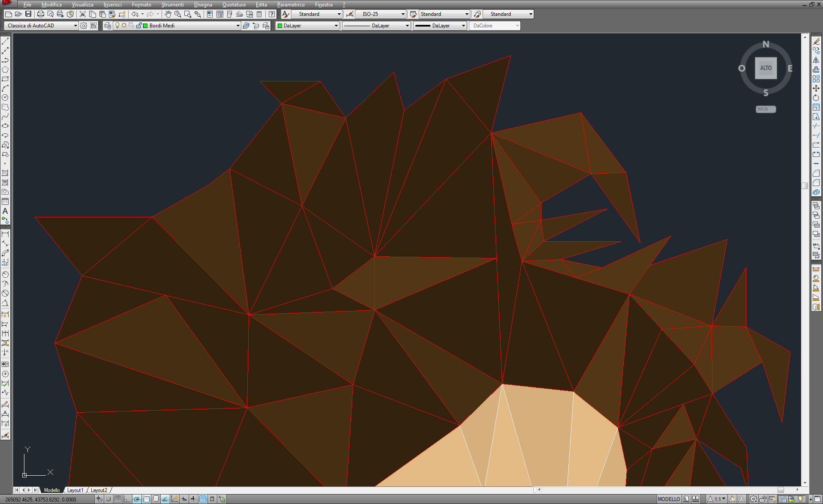
Task: Open the Layer Properties Manager icon
Action: click(108, 26)
